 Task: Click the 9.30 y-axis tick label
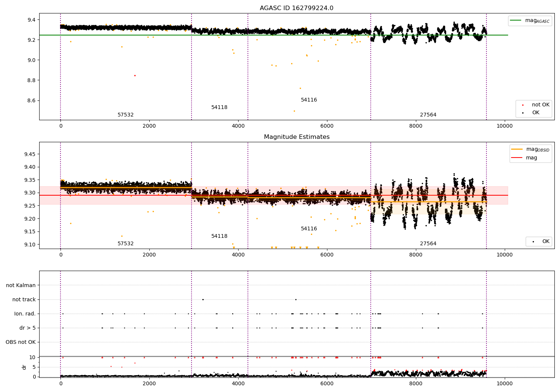[29, 193]
